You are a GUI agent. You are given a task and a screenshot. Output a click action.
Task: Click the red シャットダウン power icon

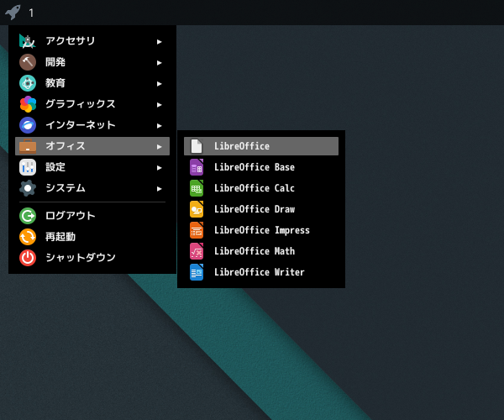click(28, 258)
